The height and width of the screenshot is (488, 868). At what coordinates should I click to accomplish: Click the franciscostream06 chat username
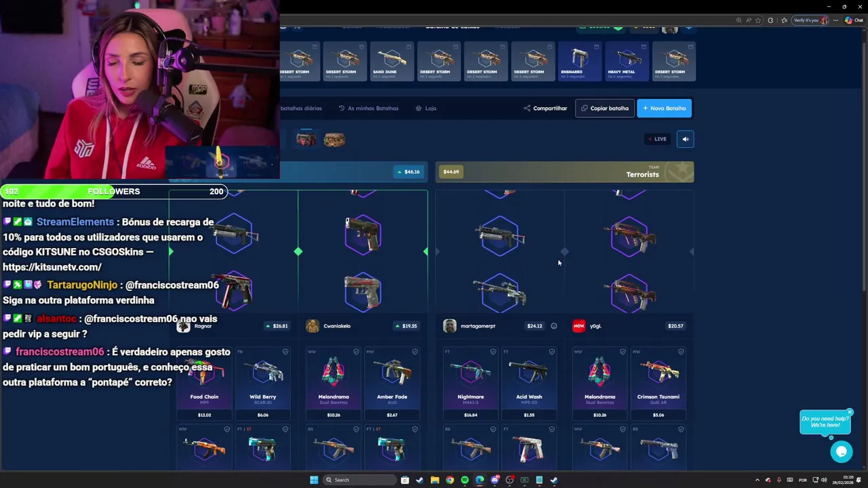(60, 352)
